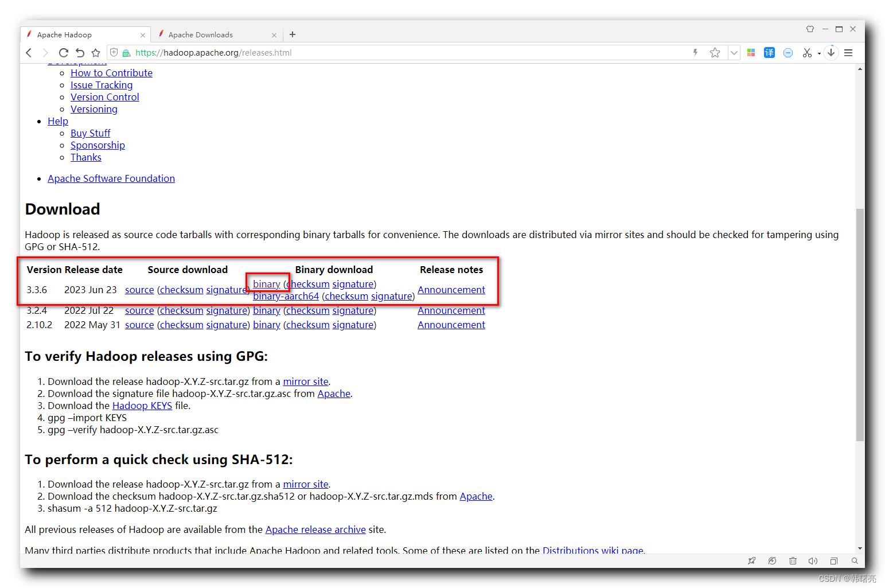The height and width of the screenshot is (588, 885).
Task: Open the screenshot tool dropdown arrow
Action: coord(818,52)
